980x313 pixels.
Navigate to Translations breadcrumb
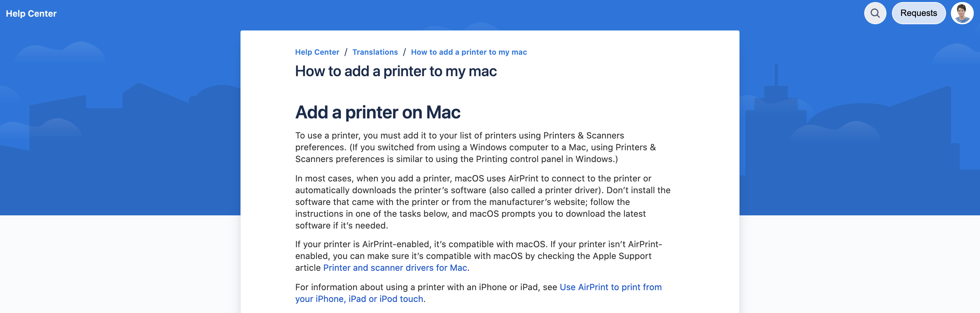point(375,52)
